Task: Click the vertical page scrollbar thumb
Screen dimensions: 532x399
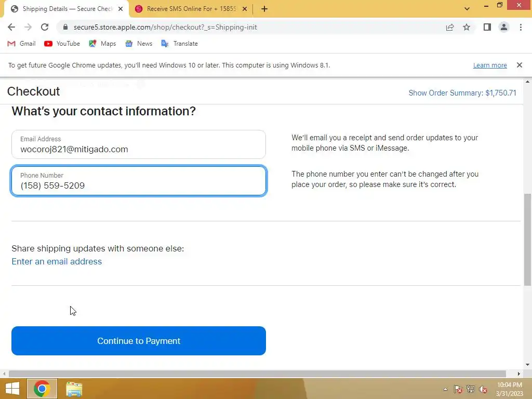Action: pos(528,239)
